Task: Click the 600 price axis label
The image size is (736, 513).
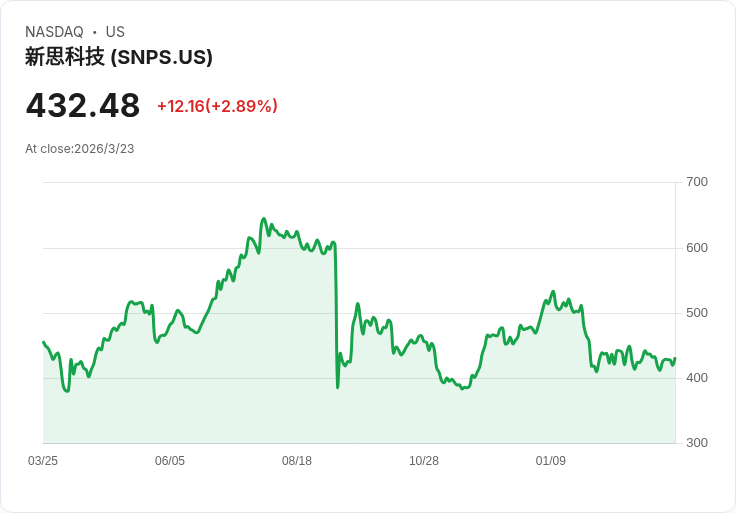Action: click(697, 248)
